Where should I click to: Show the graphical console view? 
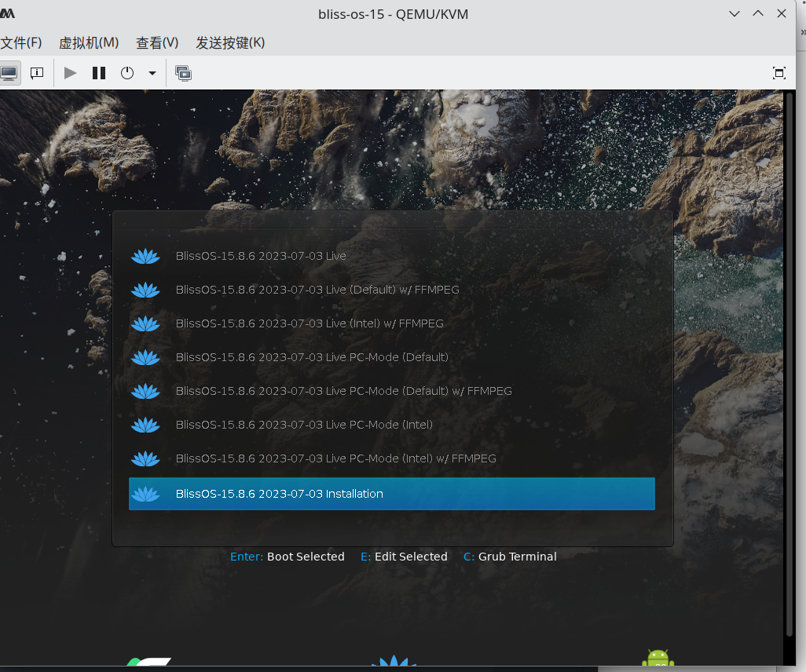click(x=9, y=73)
